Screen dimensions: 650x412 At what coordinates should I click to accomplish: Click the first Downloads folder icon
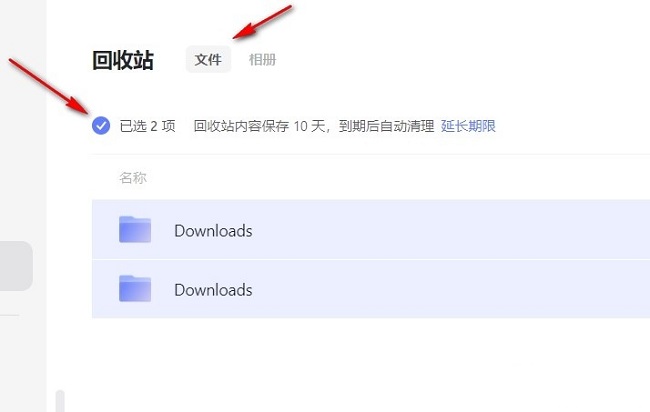coord(135,229)
